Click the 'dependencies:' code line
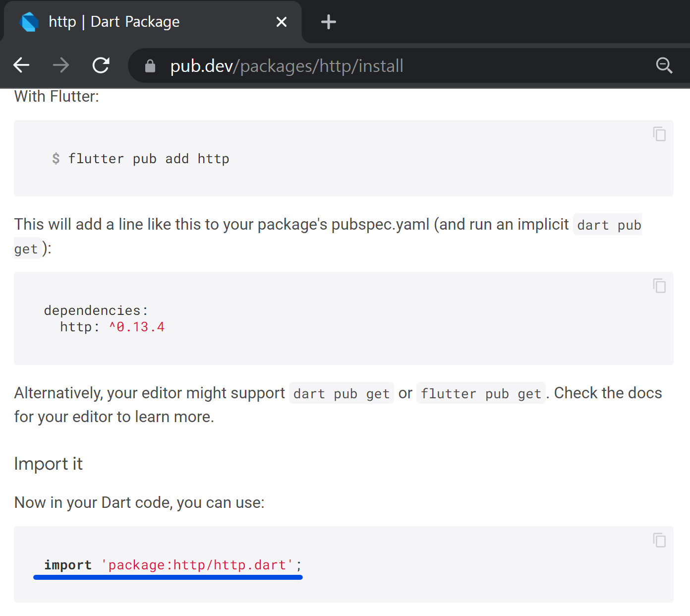The image size is (690, 616). (96, 310)
